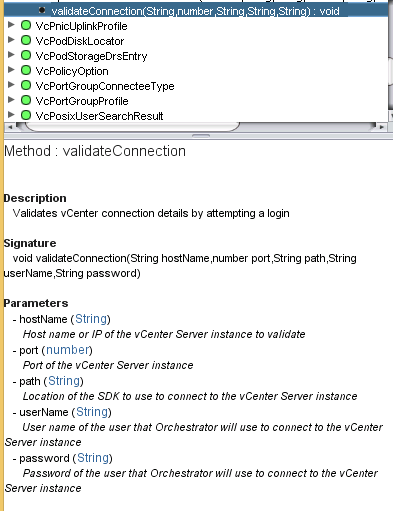Select the VcPodDiskLocator tree item
This screenshot has height=511, width=396.
[x=80, y=41]
